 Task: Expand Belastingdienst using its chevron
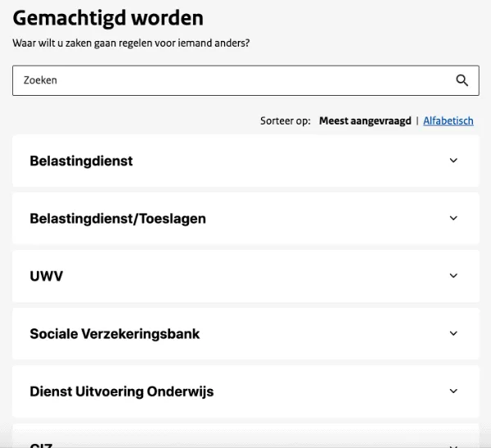(454, 161)
